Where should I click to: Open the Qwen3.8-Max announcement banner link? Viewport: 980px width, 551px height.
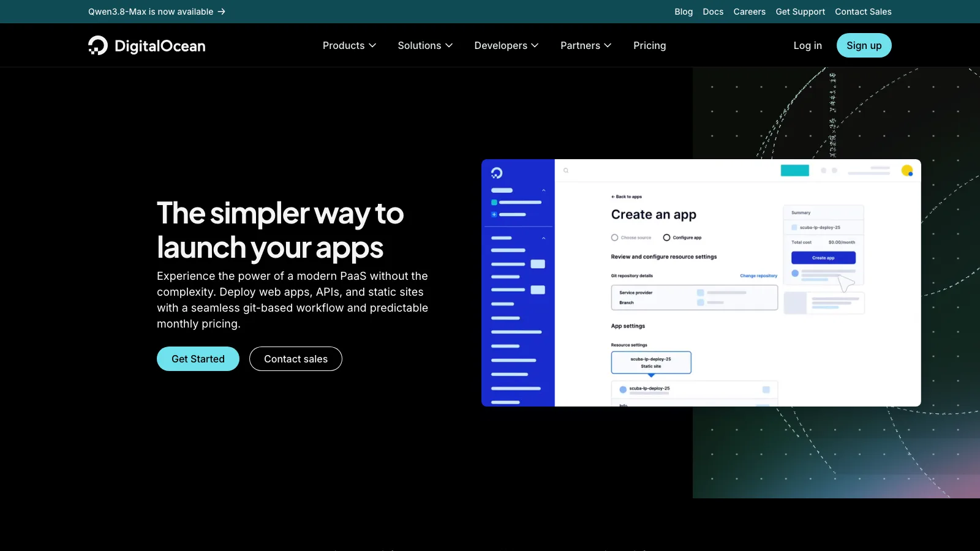[x=157, y=12]
